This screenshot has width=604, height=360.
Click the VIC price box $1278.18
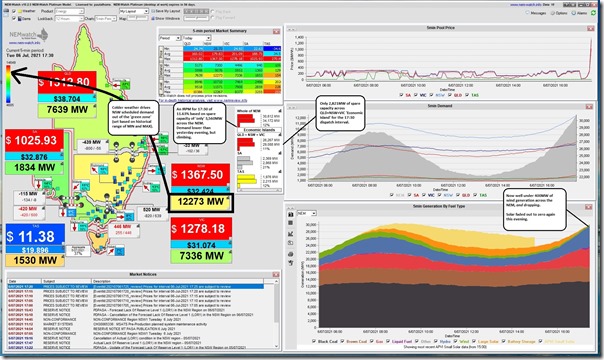coord(201,229)
